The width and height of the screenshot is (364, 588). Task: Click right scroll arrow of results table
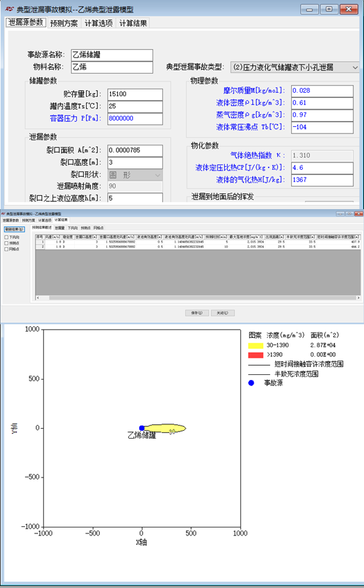click(358, 298)
